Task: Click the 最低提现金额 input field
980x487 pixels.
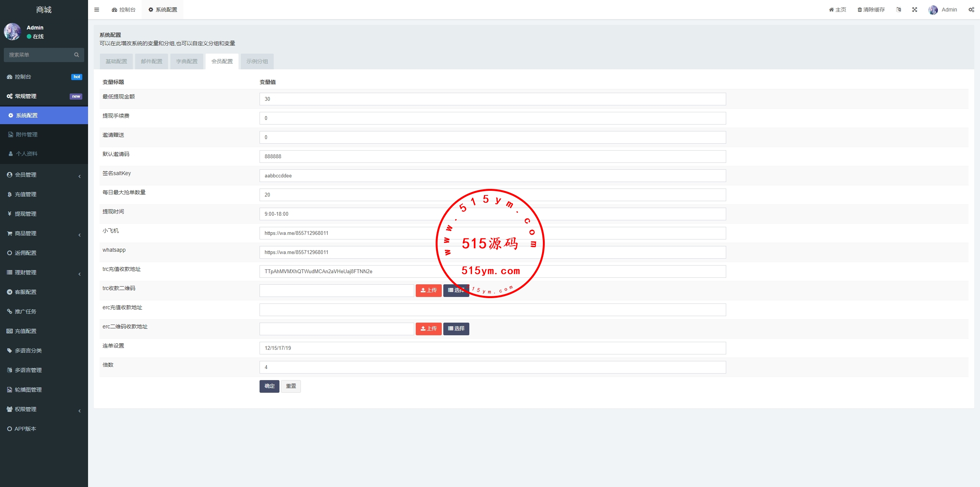Action: (492, 99)
